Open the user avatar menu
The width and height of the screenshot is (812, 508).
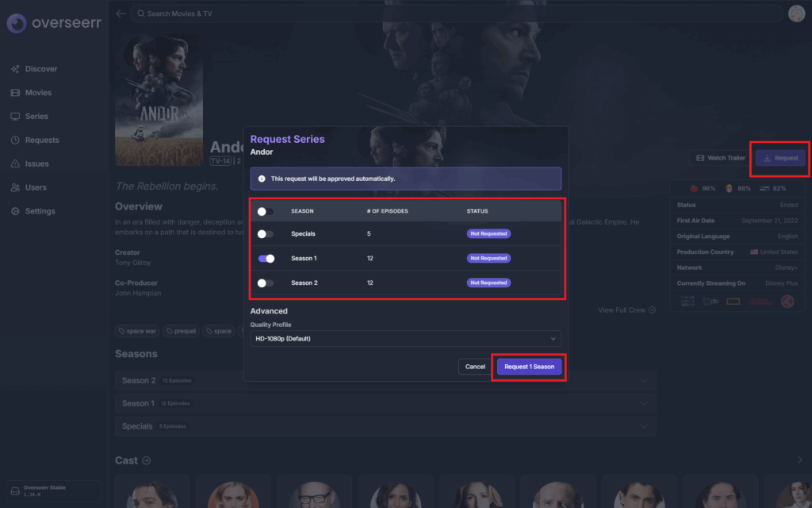[796, 13]
